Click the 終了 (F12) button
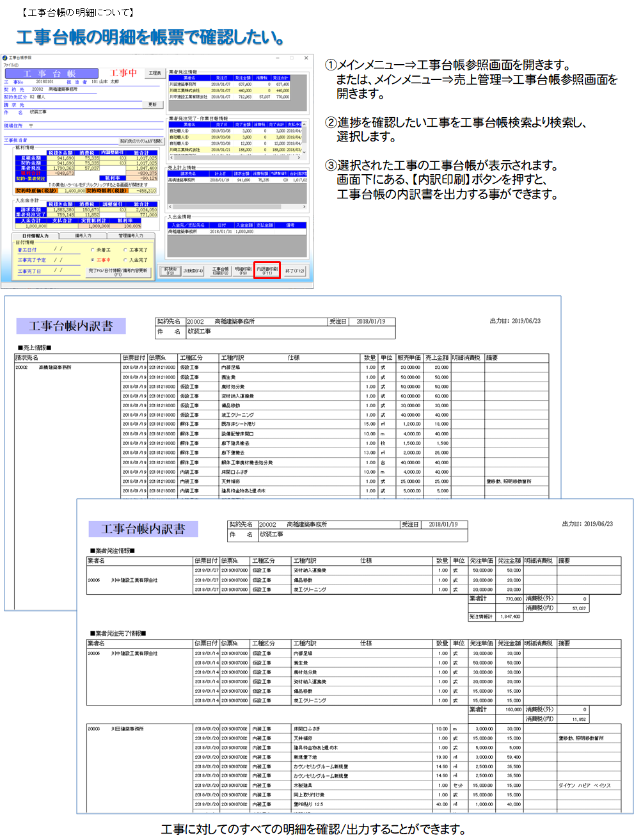Image resolution: width=634 pixels, height=840 pixels. pyautogui.click(x=295, y=271)
